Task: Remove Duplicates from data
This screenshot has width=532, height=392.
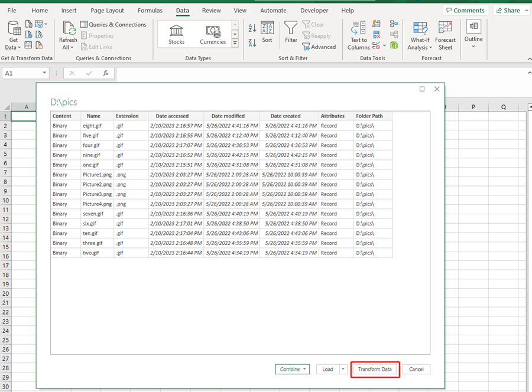Action: [x=376, y=35]
